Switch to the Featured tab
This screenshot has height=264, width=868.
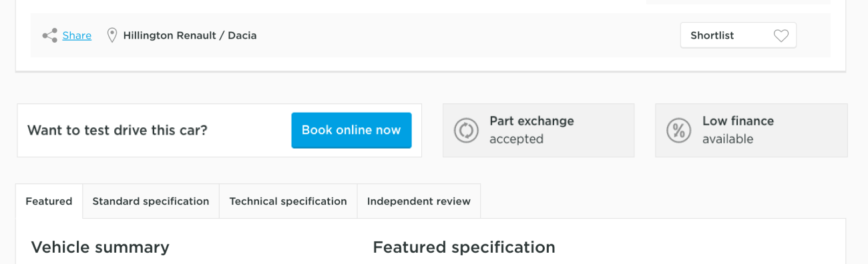click(49, 201)
